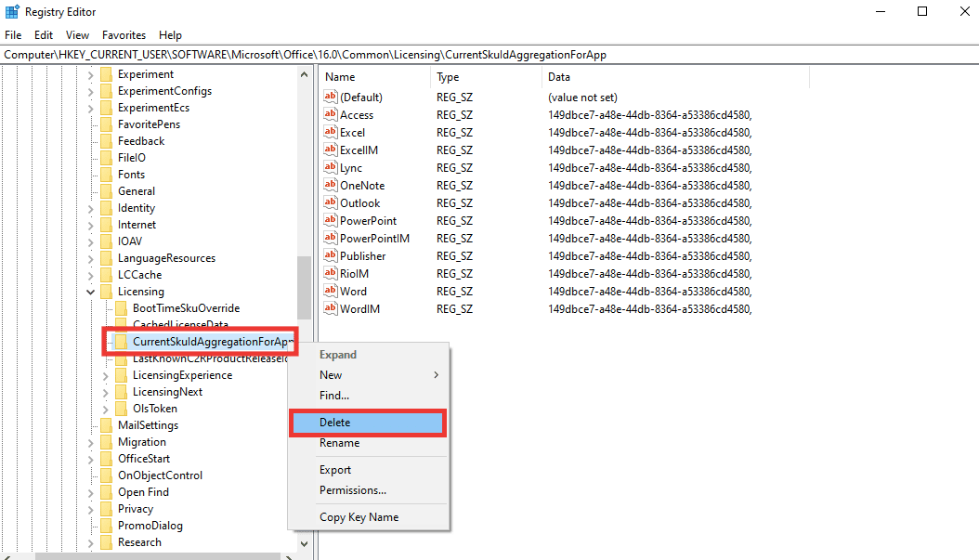
Task: Open the Edit menu
Action: [x=44, y=35]
